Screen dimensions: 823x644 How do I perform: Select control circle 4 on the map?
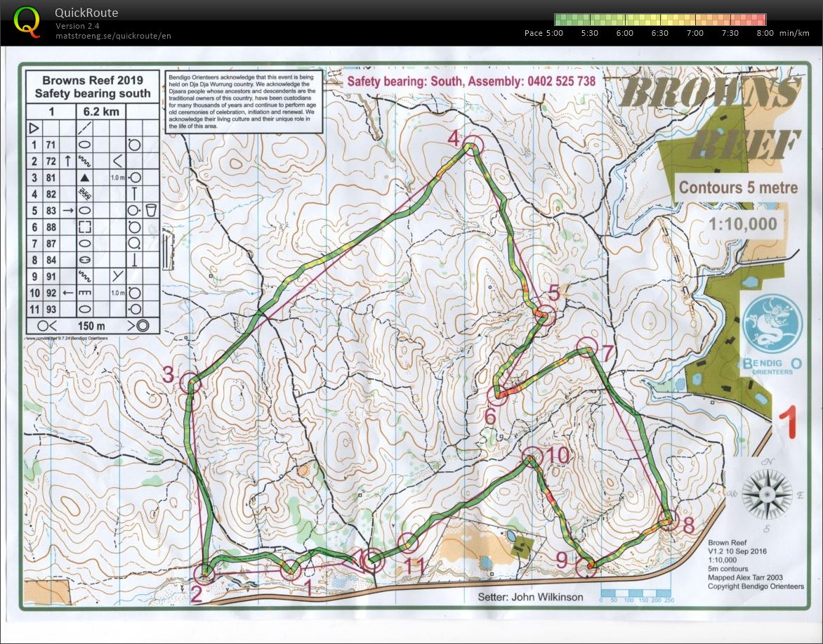pyautogui.click(x=473, y=146)
